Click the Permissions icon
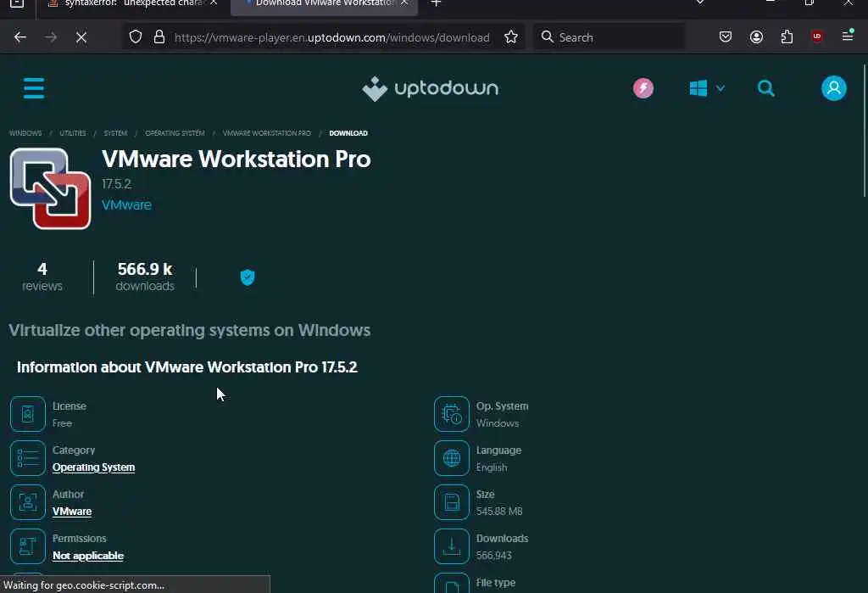The width and height of the screenshot is (868, 593). click(x=28, y=546)
